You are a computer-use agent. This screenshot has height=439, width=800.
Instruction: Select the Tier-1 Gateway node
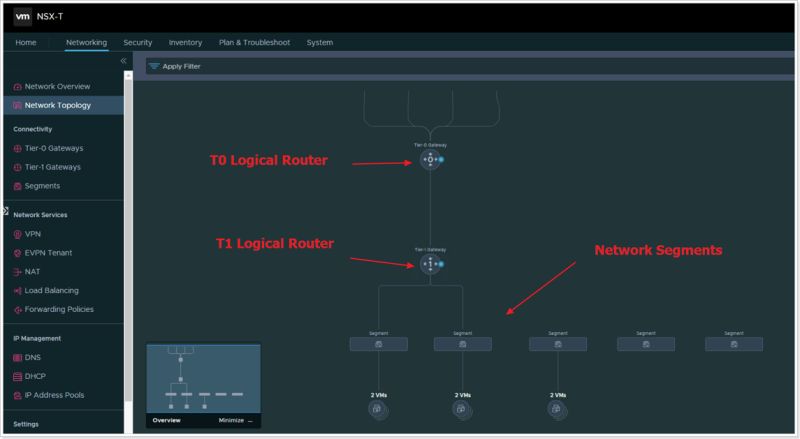pos(430,264)
